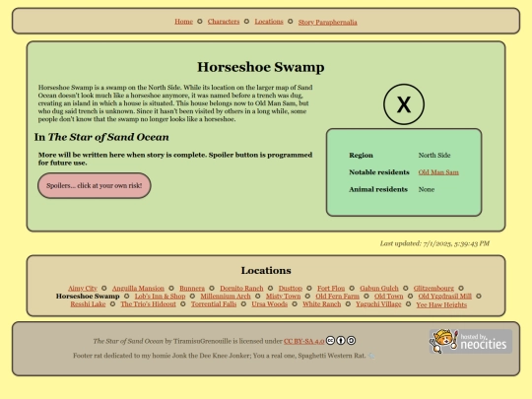Screen dimensions: 532x399
Task: Open Yee Haw Heights link
Action: (x=441, y=304)
